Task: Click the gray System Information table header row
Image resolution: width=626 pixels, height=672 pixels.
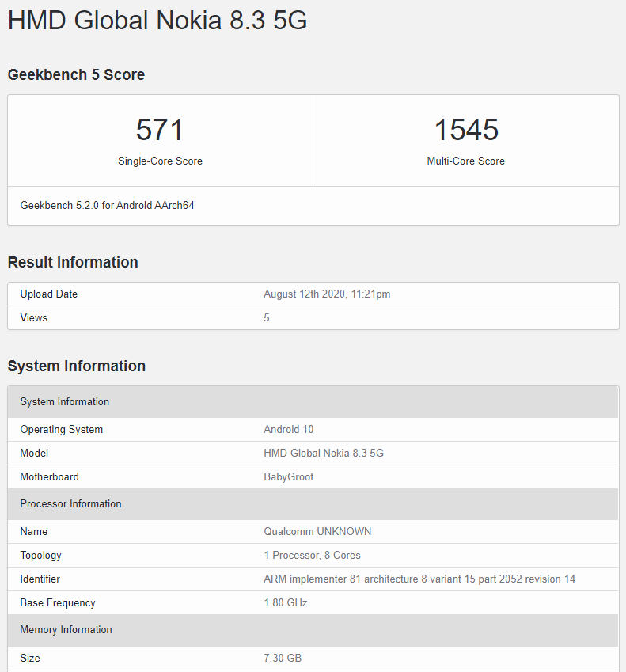Action: 313,402
